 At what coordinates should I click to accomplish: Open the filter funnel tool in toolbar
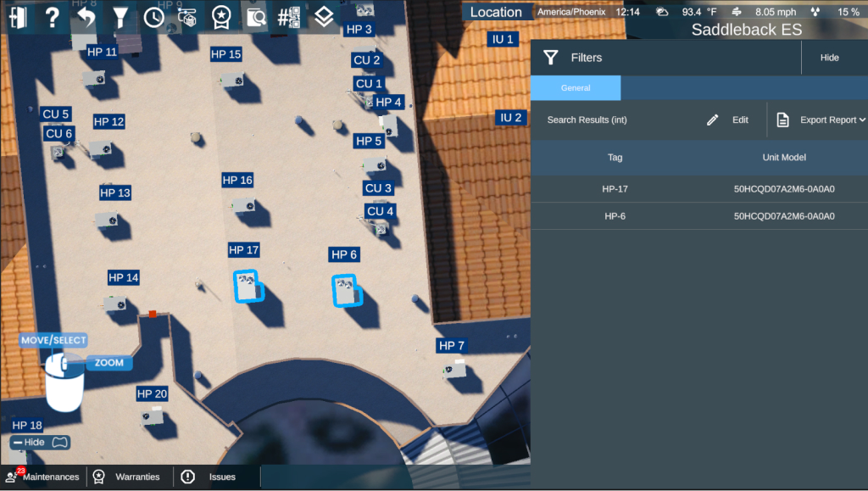point(120,17)
